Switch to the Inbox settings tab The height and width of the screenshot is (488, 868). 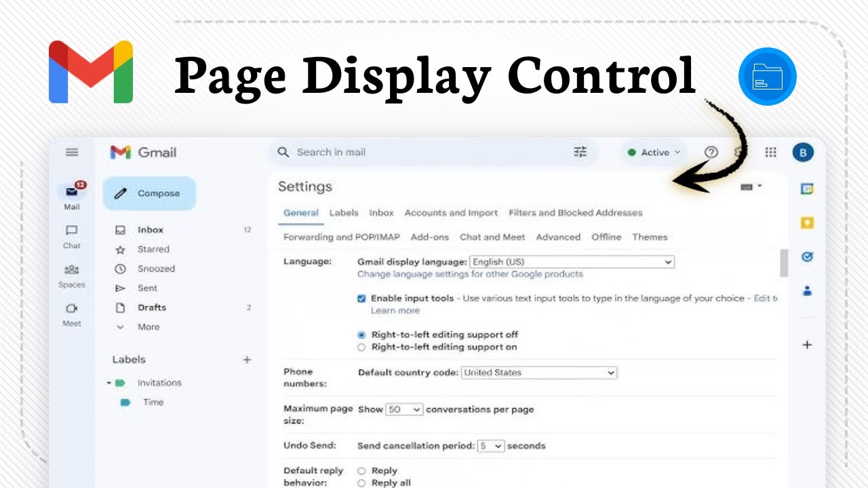pyautogui.click(x=381, y=213)
